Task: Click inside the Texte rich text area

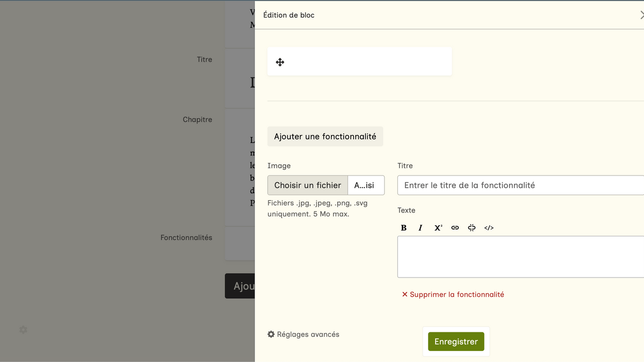Action: coord(521,256)
